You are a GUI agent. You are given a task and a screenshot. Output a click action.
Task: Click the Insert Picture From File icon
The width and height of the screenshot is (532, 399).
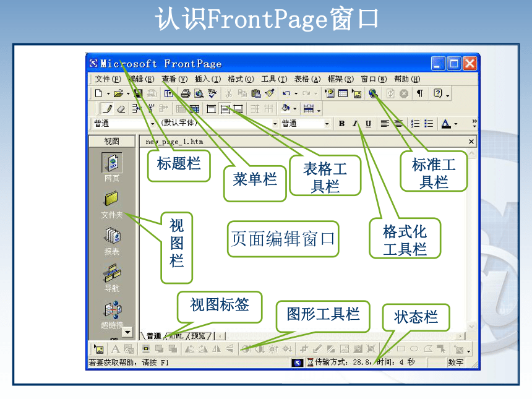pos(356,93)
